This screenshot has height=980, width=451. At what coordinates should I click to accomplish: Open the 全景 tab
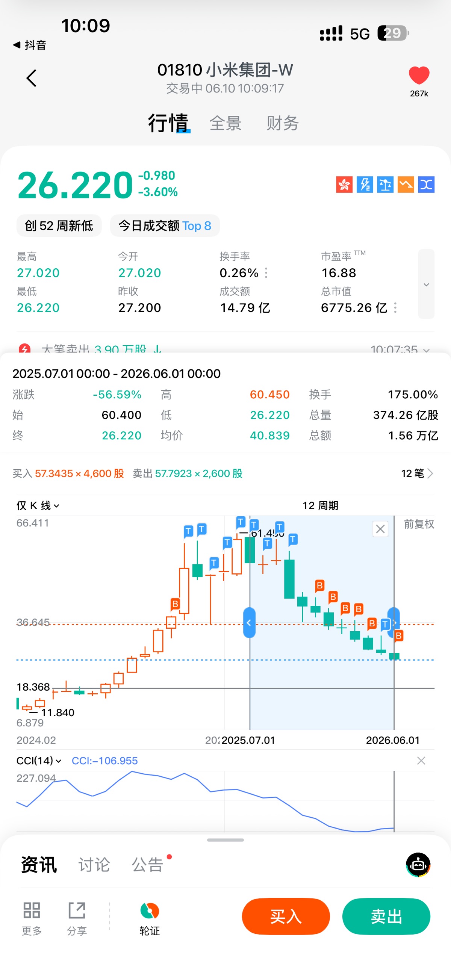225,123
